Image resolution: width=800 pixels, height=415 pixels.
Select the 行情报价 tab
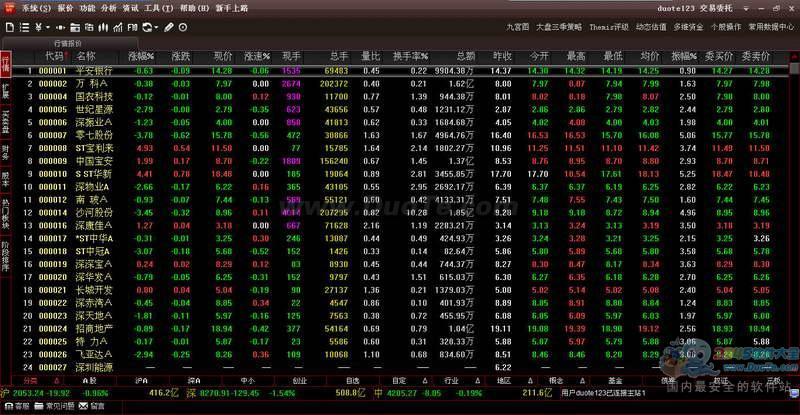pyautogui.click(x=68, y=43)
